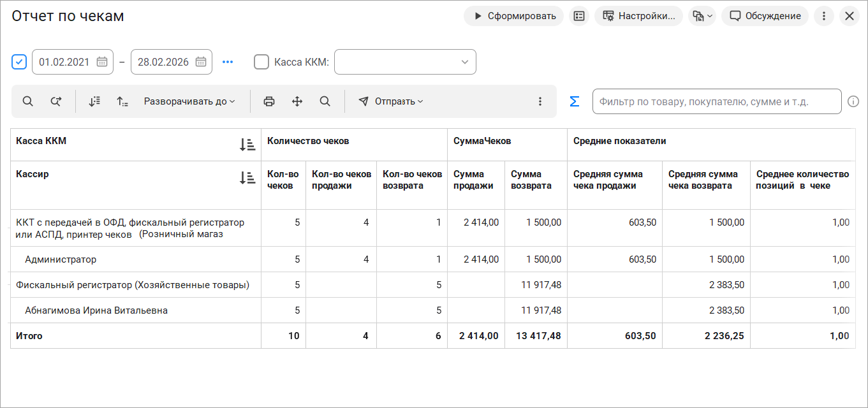Viewport: 868px width, 408px height.
Task: Enable the Касса ККМ filter checkbox
Action: click(x=261, y=62)
